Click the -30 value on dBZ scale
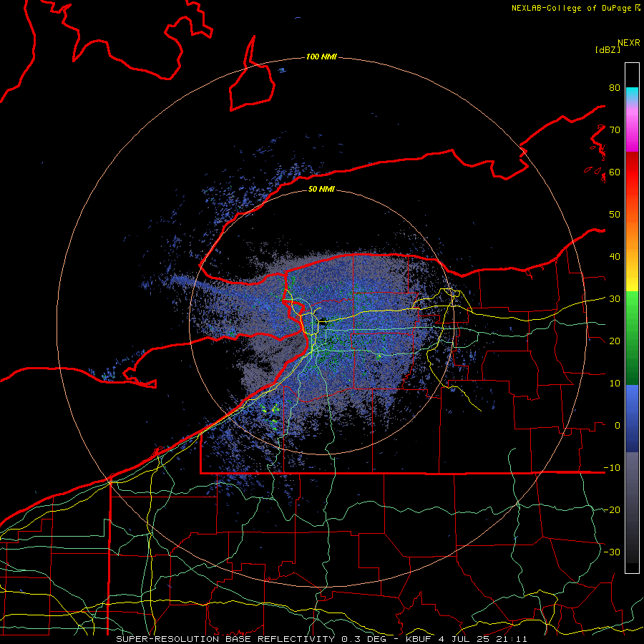Screen dimensions: 644x644 [612, 552]
